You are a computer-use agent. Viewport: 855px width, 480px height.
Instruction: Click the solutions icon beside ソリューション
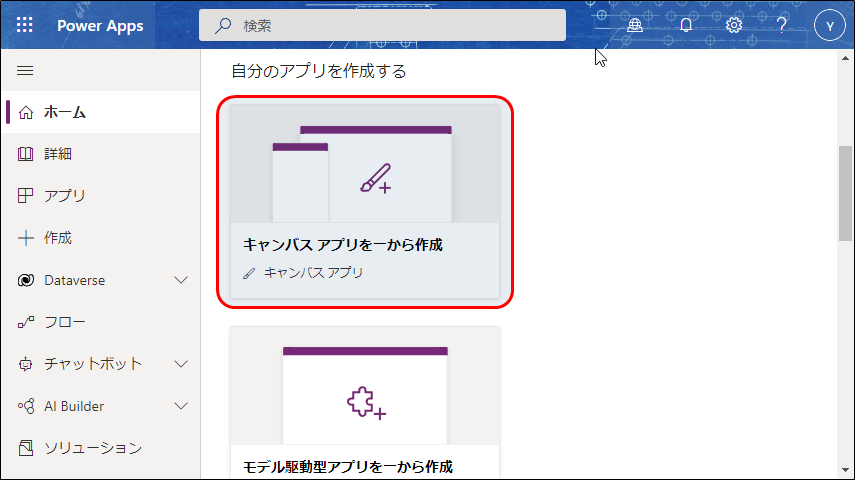(26, 448)
